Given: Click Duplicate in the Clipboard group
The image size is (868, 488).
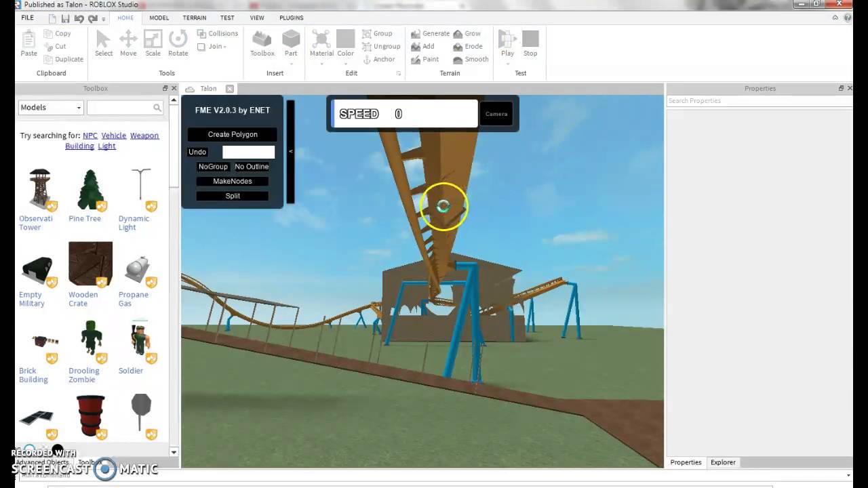Looking at the screenshot, I should (63, 59).
